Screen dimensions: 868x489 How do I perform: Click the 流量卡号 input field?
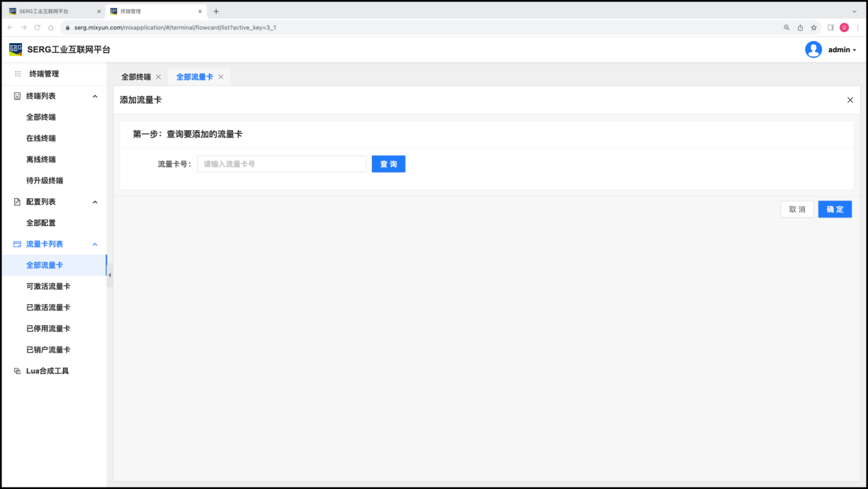[282, 164]
